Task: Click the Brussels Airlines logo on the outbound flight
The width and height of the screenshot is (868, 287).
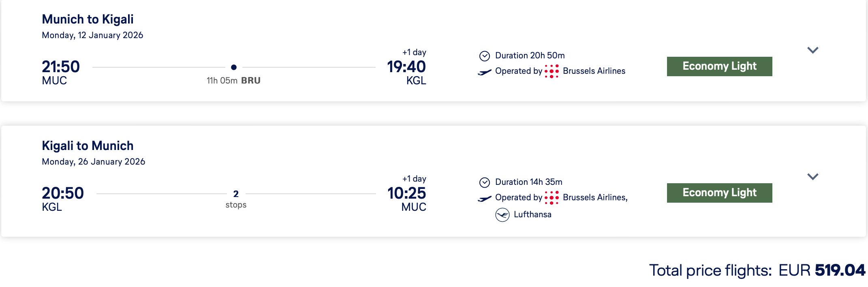Action: point(552,71)
